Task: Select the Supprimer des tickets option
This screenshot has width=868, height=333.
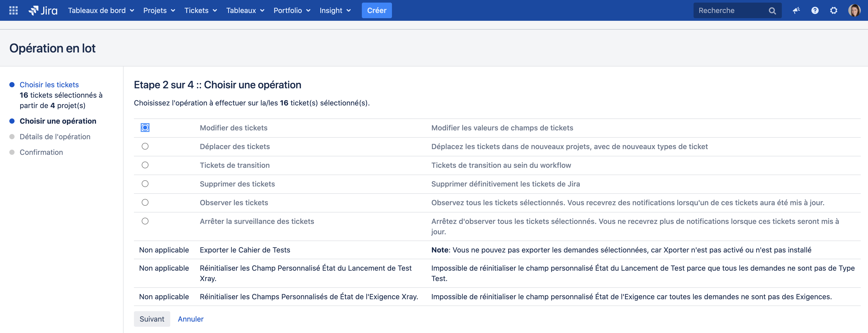Action: click(145, 184)
